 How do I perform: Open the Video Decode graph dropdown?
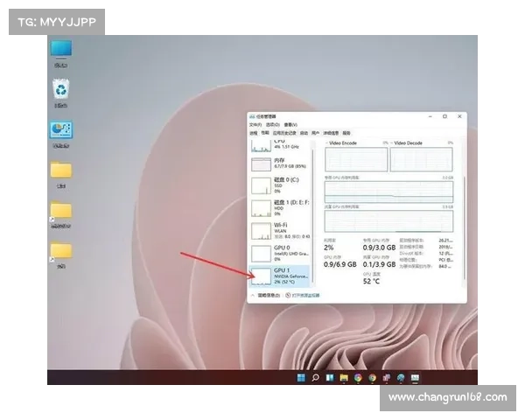[409, 142]
